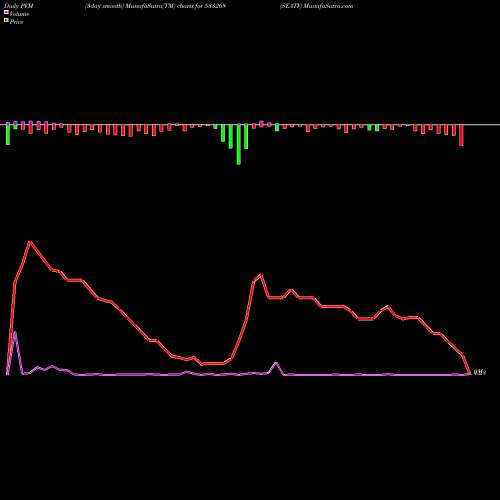The height and width of the screenshot is (500, 500).
Task: Click the second red price peak mid-chart
Action: click(x=261, y=275)
